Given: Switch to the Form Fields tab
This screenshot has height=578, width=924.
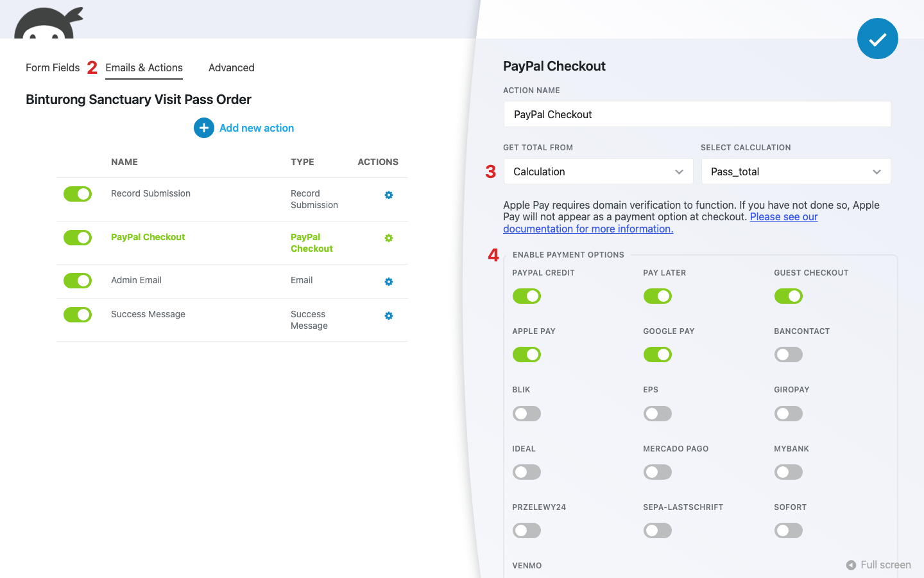Looking at the screenshot, I should click(53, 67).
